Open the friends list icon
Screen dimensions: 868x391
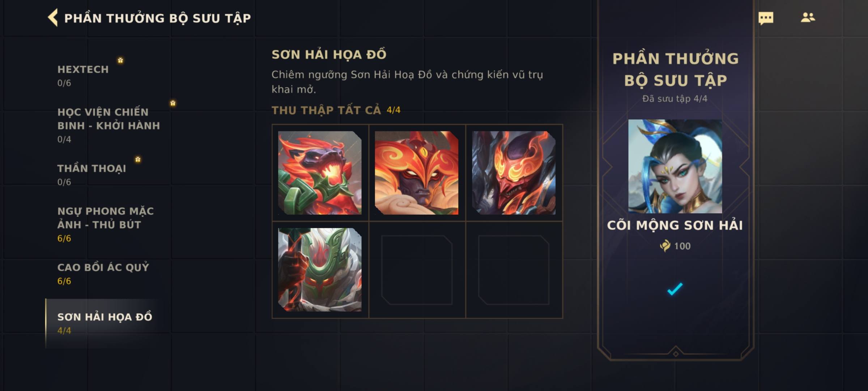pos(808,17)
